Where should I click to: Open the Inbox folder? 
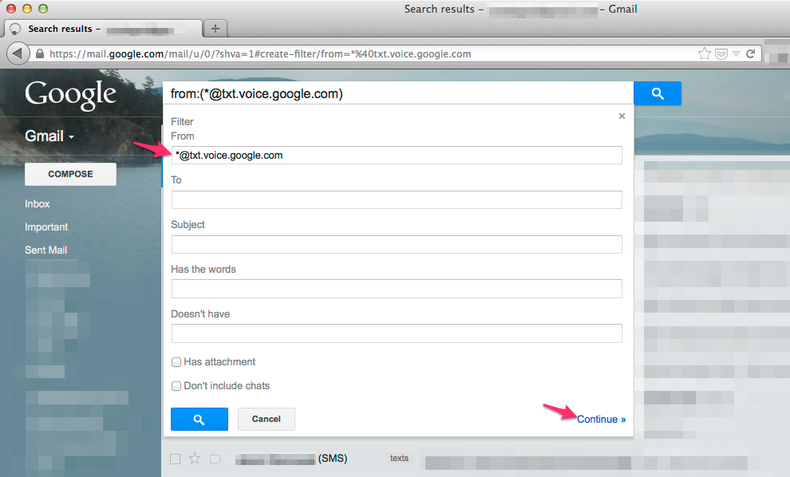click(x=37, y=204)
